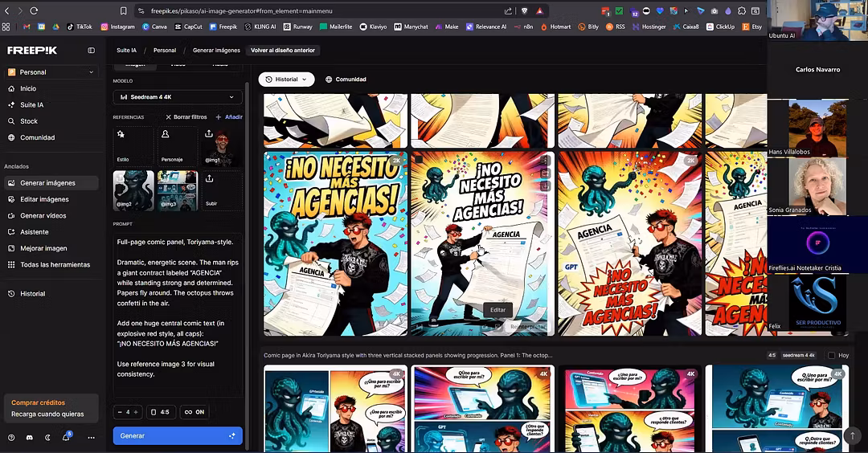Open the Historial dropdown

[x=286, y=80]
